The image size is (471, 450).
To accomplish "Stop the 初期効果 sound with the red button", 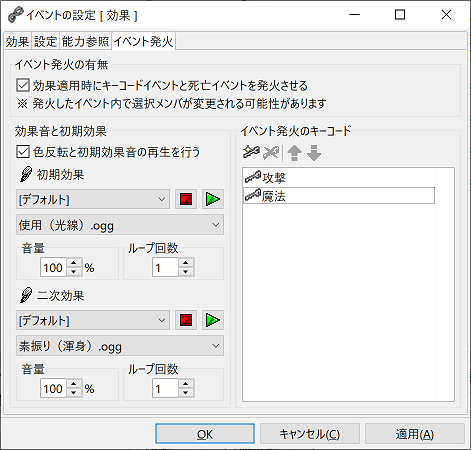I will pyautogui.click(x=186, y=199).
